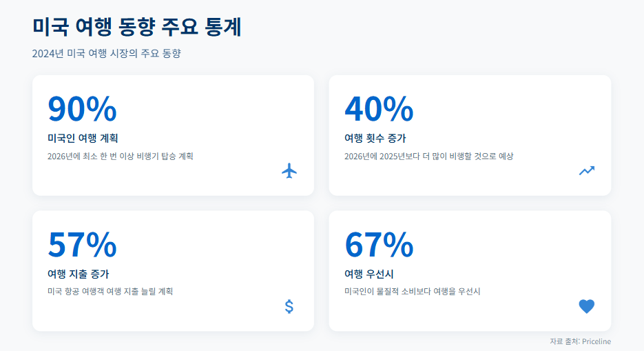Click the 자료 출처: Priceline source note
Screen dimensions: 644x351
coord(580,341)
